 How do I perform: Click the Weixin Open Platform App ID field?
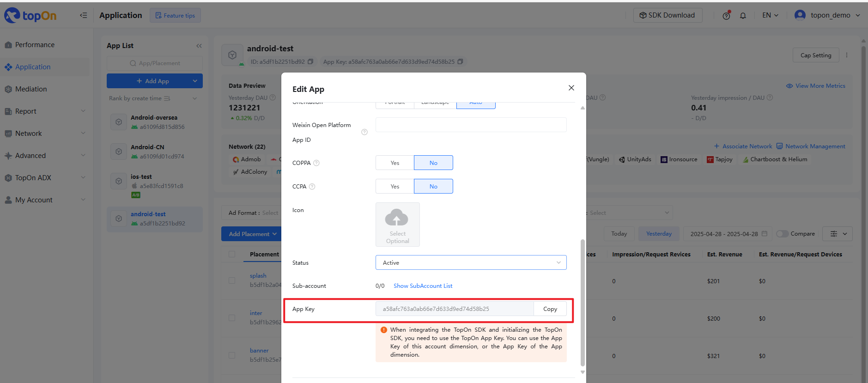[470, 125]
